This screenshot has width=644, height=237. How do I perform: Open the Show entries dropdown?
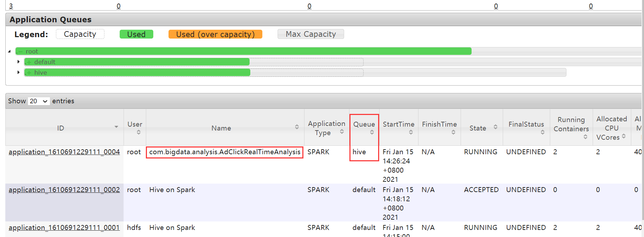[x=39, y=101]
